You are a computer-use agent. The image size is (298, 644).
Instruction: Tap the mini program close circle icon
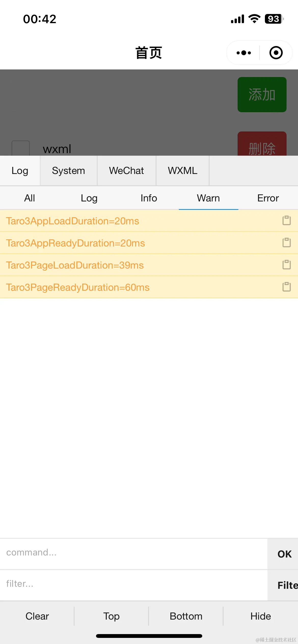point(276,53)
